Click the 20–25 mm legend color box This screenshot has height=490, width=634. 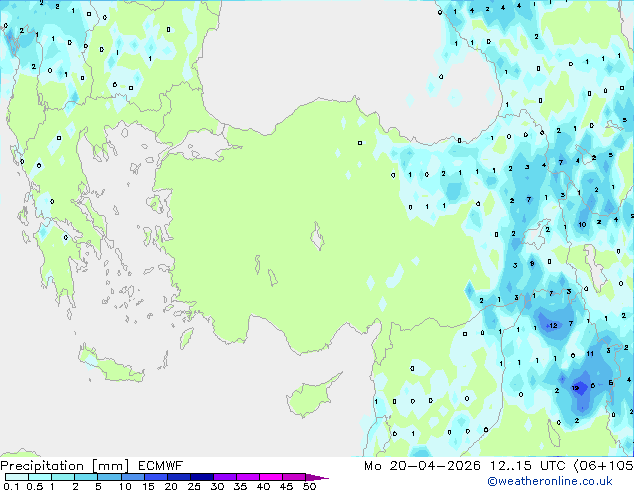[178, 477]
